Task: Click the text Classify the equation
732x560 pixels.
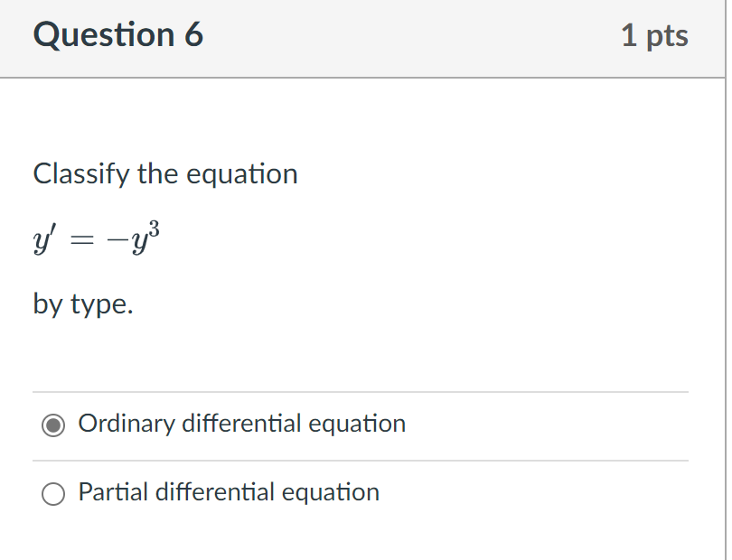Action: click(165, 173)
